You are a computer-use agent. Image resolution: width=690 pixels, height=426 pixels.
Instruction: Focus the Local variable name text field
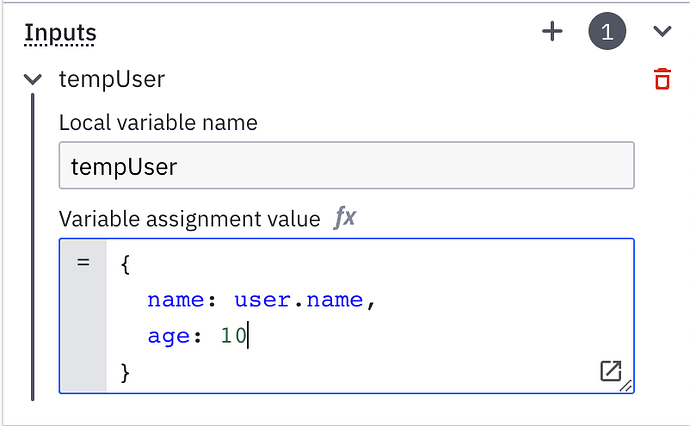click(x=346, y=166)
